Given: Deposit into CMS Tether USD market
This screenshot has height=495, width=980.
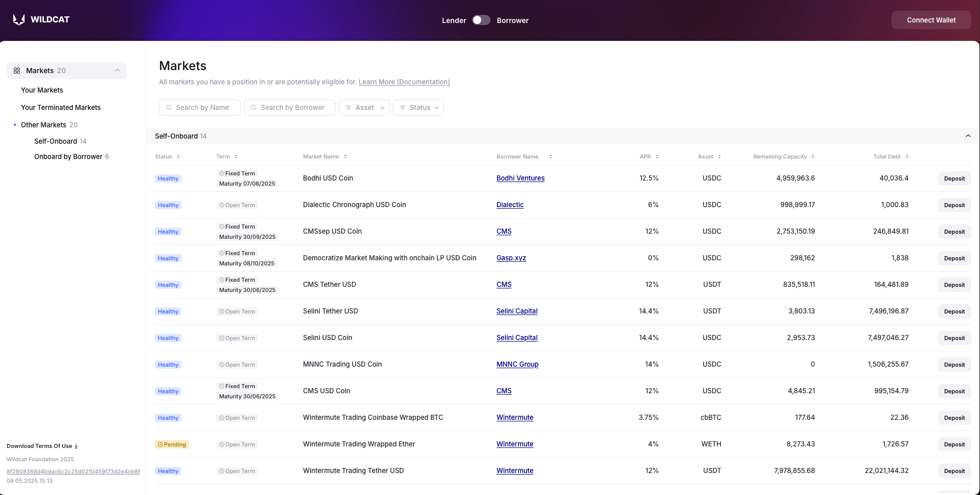Looking at the screenshot, I should click(x=954, y=285).
